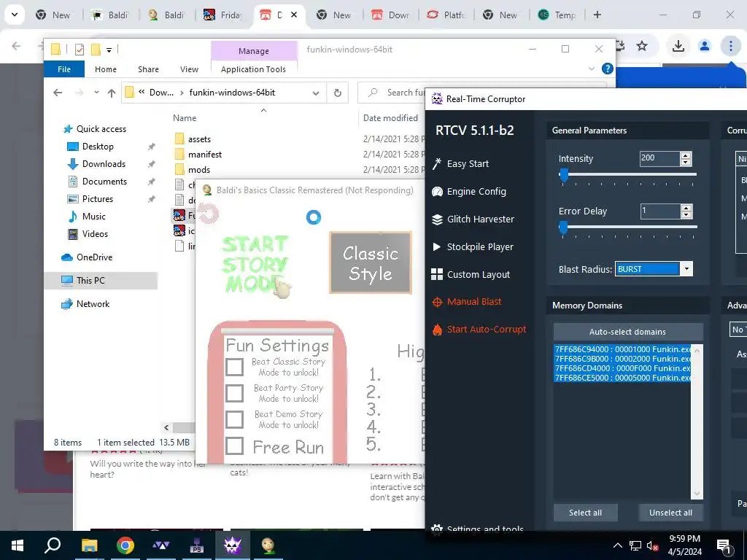747x560 pixels.
Task: Click Auto-select domains button
Action: (x=627, y=332)
